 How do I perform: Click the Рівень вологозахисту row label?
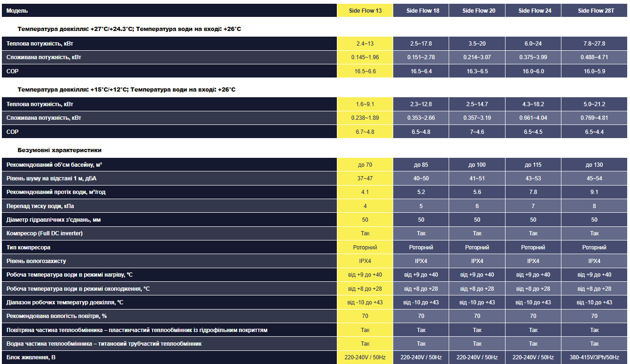click(x=36, y=261)
